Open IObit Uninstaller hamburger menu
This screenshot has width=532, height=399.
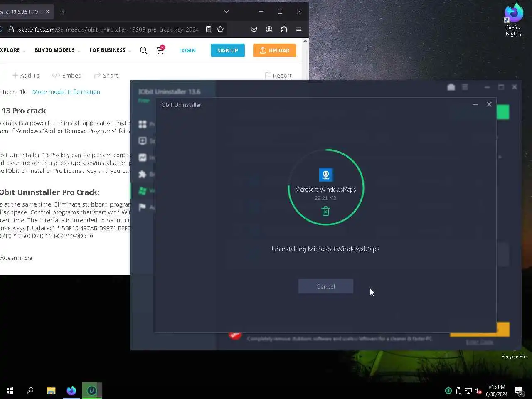pyautogui.click(x=465, y=87)
